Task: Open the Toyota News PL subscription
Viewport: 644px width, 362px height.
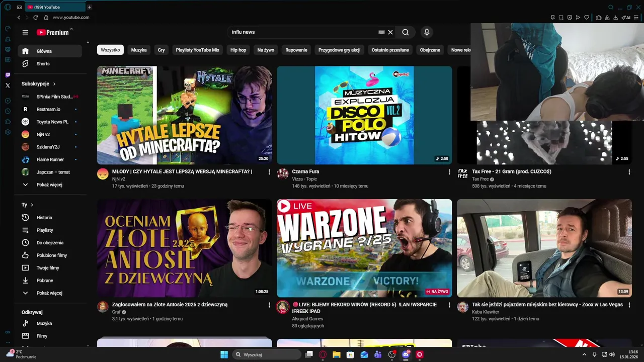Action: (49, 122)
